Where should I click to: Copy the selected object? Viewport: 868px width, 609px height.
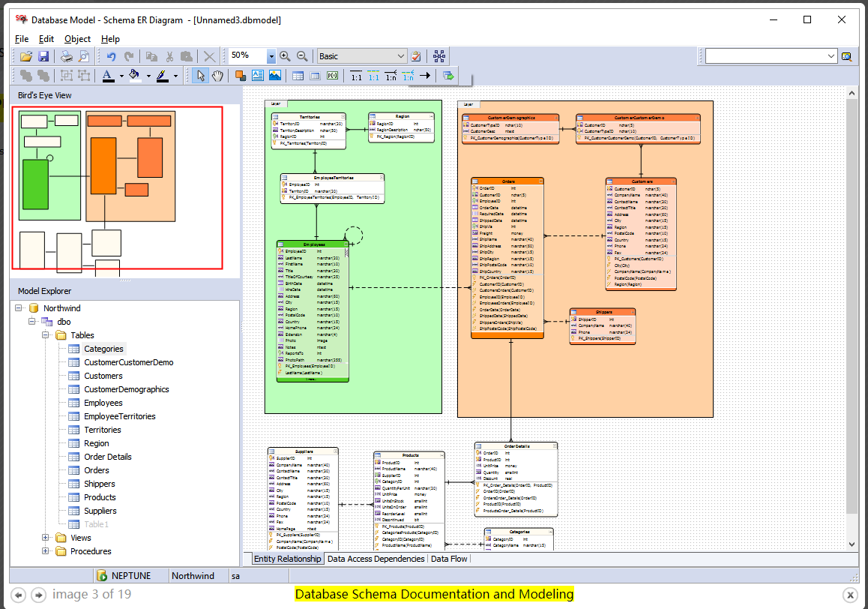point(151,56)
